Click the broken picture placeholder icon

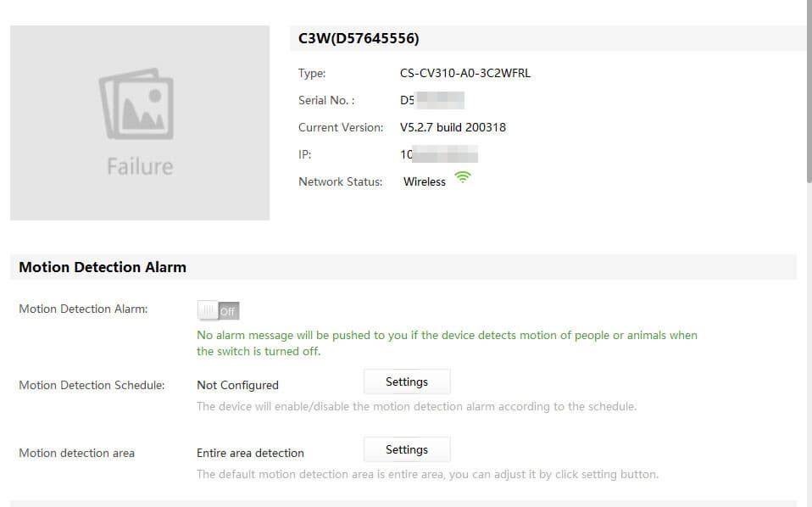pyautogui.click(x=136, y=103)
